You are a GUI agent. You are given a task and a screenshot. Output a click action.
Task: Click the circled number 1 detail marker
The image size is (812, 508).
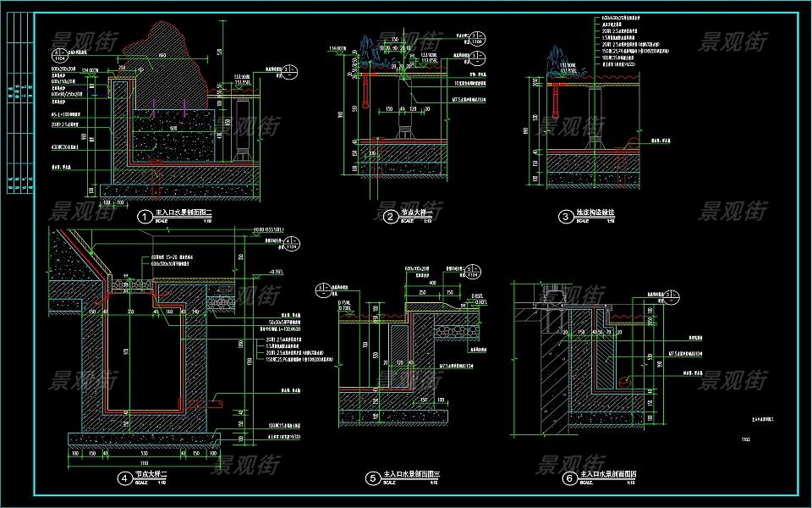point(144,217)
